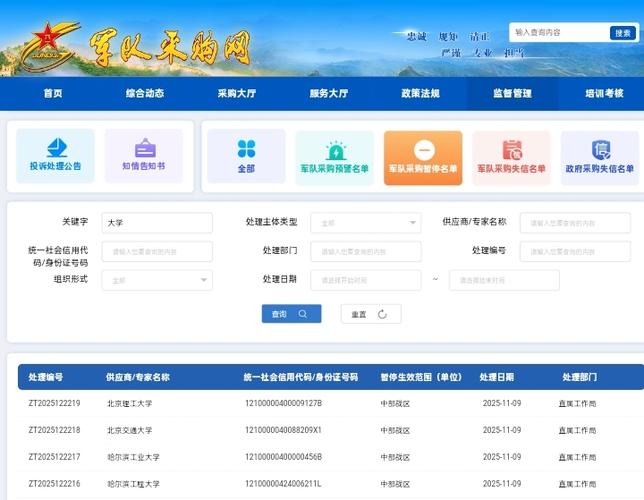This screenshot has width=644, height=500.
Task: Select the 全部 four-leaf icon card
Action: (x=246, y=157)
